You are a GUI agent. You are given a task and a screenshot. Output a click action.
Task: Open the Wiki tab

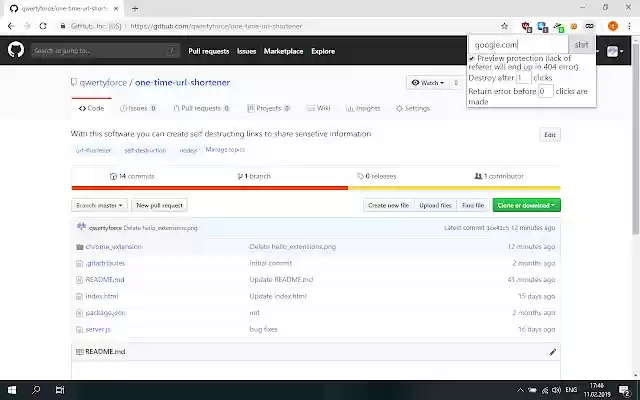click(x=319, y=108)
